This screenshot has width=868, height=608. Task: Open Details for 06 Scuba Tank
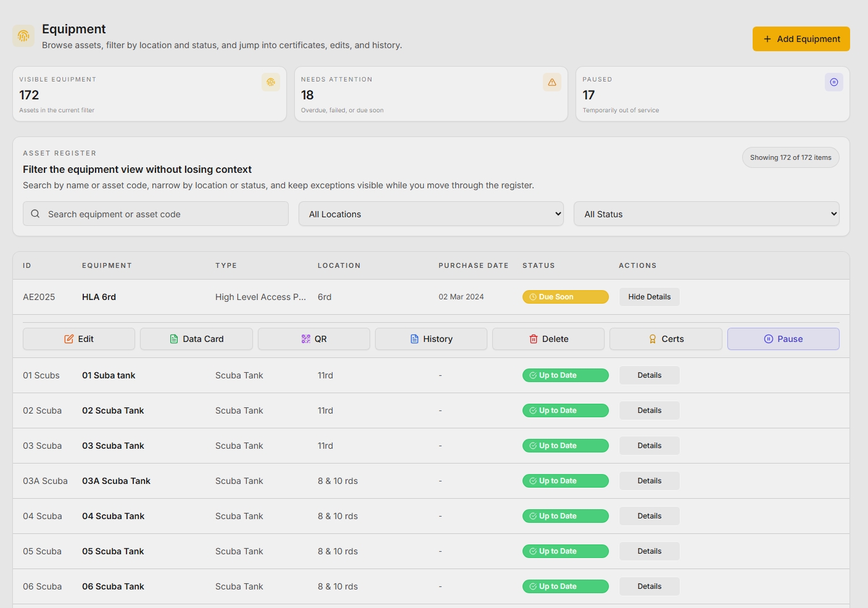tap(649, 586)
